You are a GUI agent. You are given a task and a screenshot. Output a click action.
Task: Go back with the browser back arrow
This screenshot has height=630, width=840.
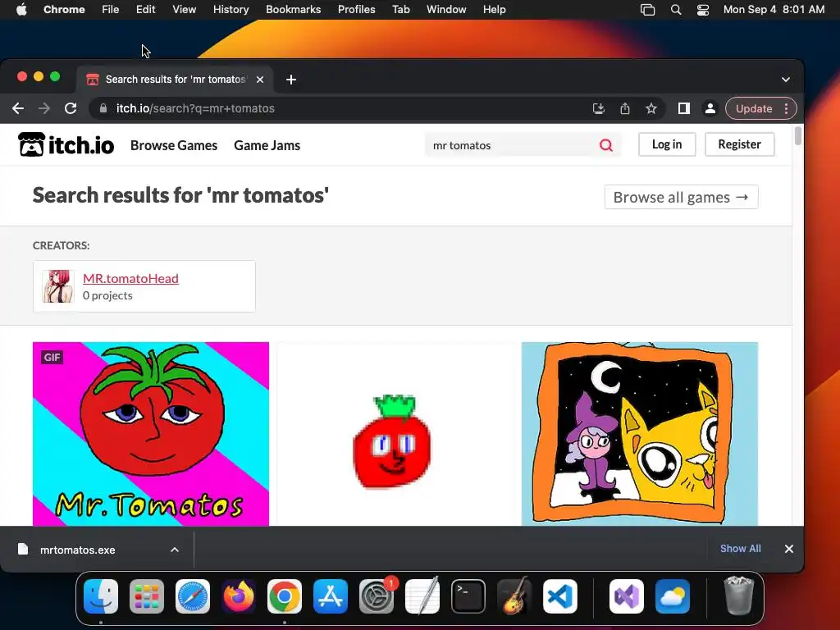18,109
